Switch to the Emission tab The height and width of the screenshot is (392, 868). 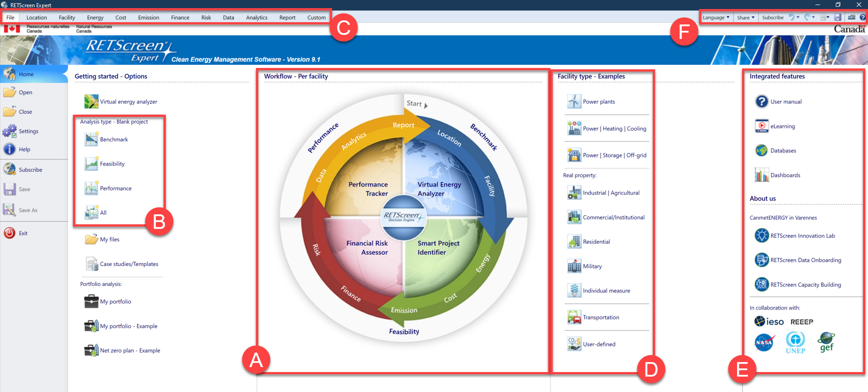tap(149, 17)
